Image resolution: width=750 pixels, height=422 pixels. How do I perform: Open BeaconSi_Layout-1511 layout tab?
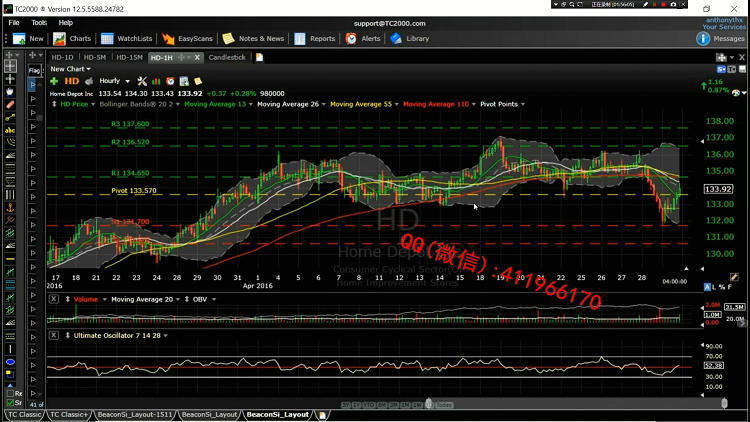(x=134, y=414)
